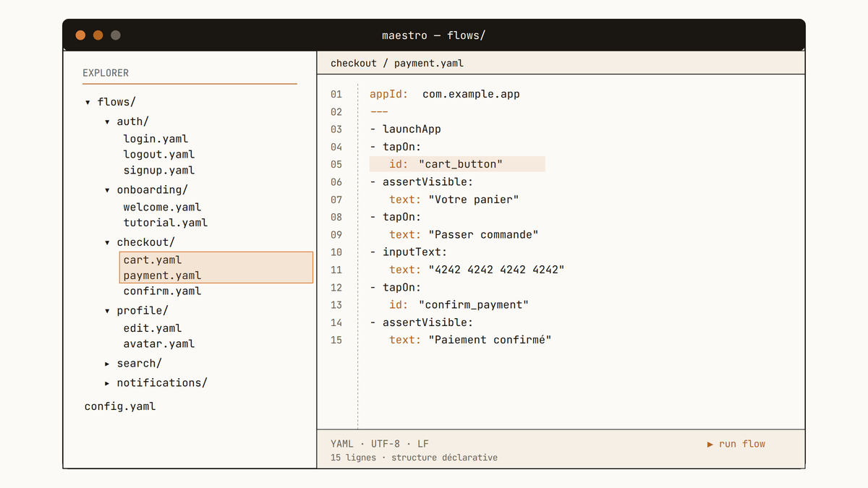Open confirm.yaml file
The height and width of the screenshot is (488, 868).
162,291
